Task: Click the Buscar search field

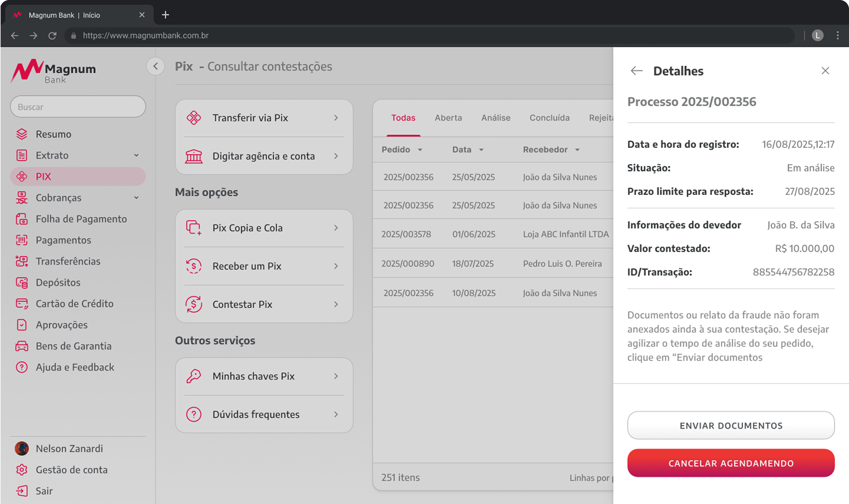Action: point(78,107)
